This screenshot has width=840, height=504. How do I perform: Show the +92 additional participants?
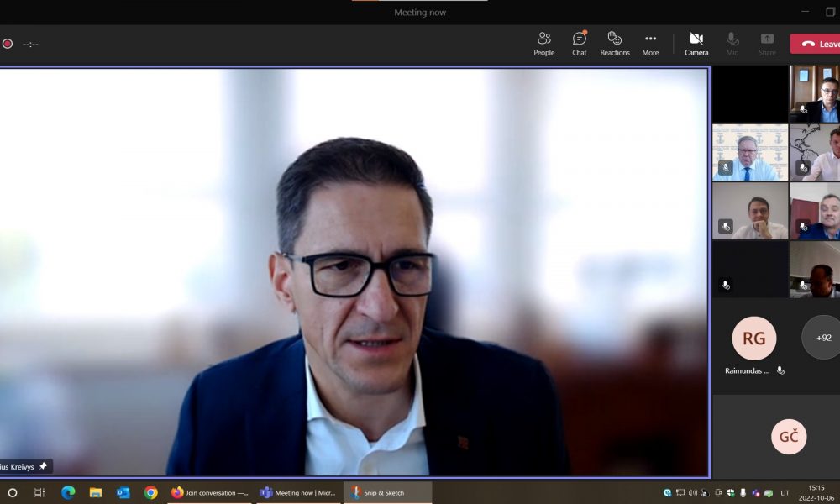(x=823, y=338)
